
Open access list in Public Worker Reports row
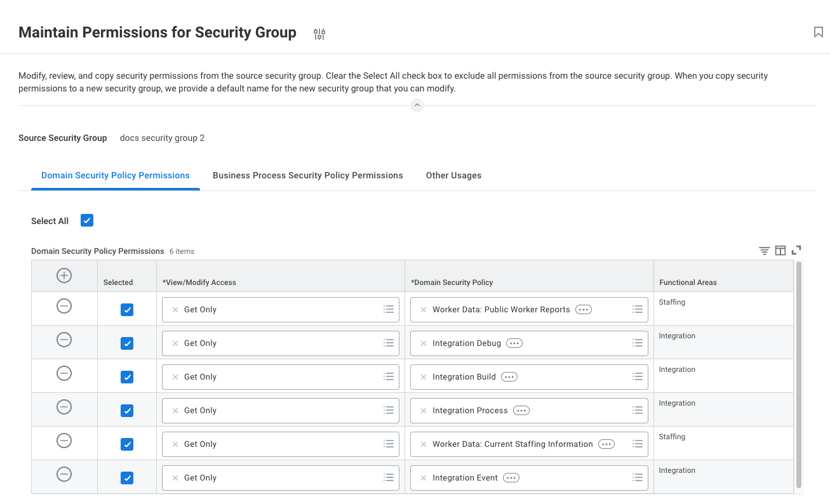pos(389,310)
